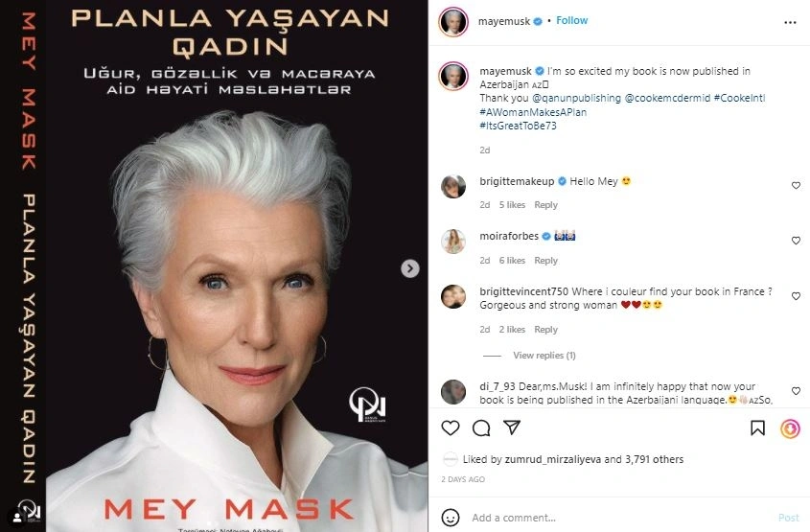Reply to moiraforbes's comment

click(545, 261)
